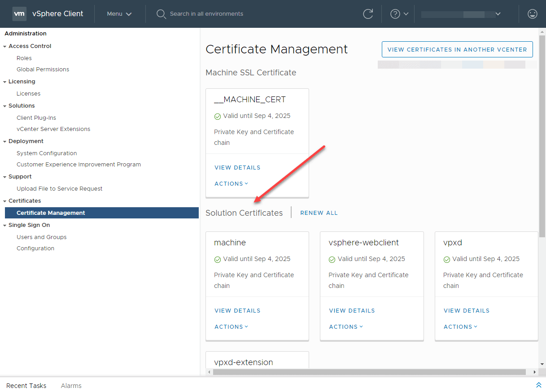
Task: Click the VMware vm logo icon
Action: tap(19, 14)
